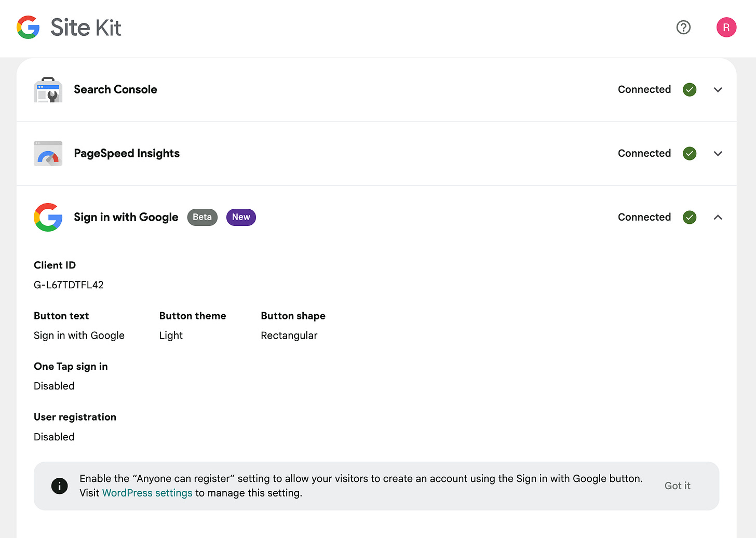Screen dimensions: 756x538
Task: Click the Button shape label
Action: click(293, 316)
